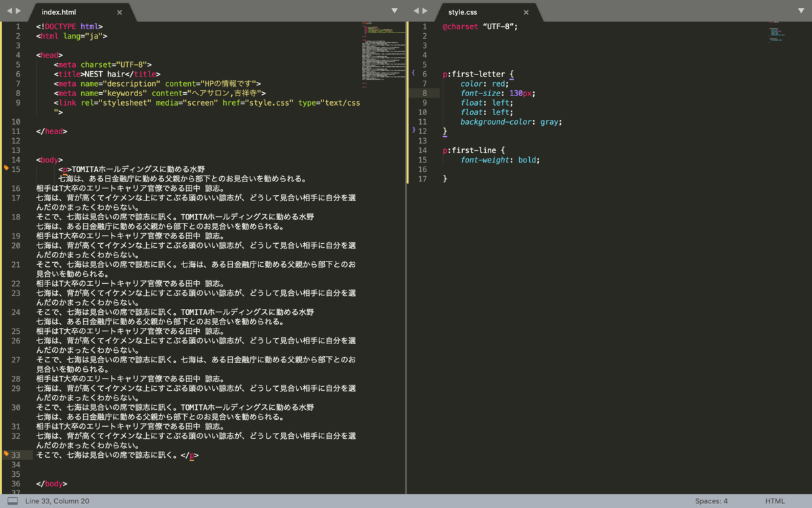Click the "ヘアサロン,吉祥寺" keywords value
Image resolution: width=812 pixels, height=508 pixels.
point(226,93)
